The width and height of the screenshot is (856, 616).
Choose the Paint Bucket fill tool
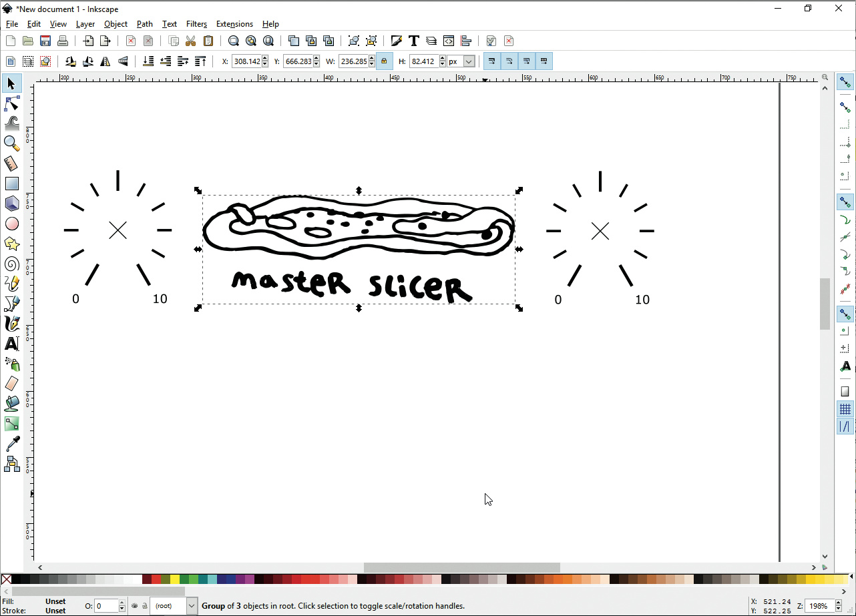12,404
